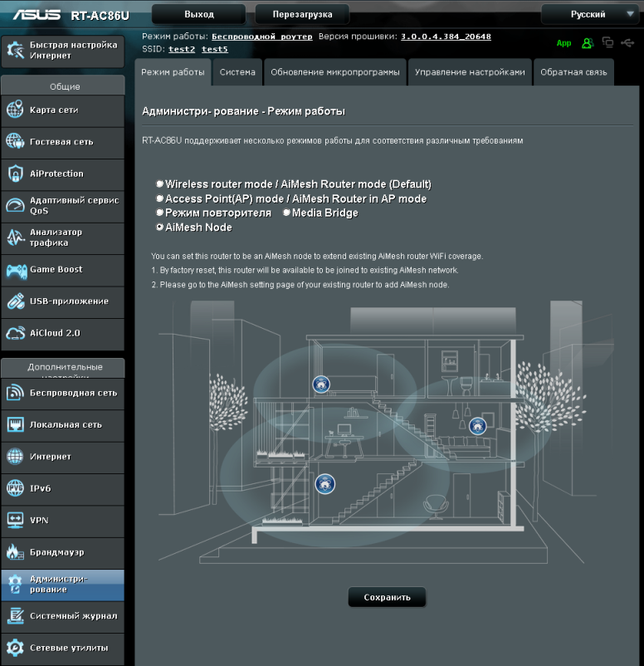Click the AiProtection shield icon

coord(15,174)
